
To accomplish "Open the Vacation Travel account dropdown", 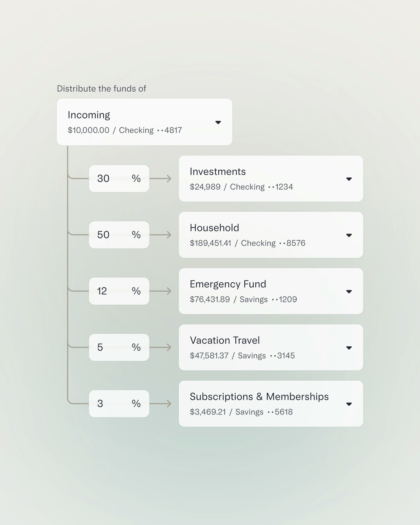I will [x=349, y=348].
